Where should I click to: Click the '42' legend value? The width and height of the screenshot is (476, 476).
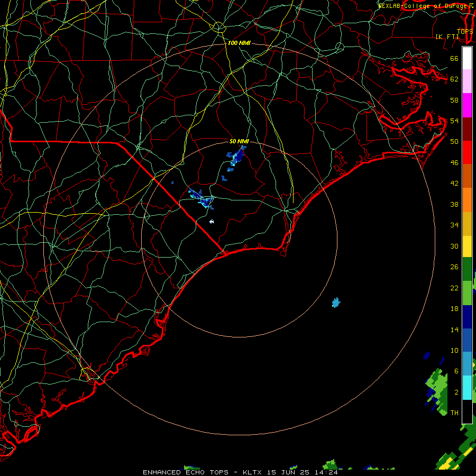(x=454, y=184)
